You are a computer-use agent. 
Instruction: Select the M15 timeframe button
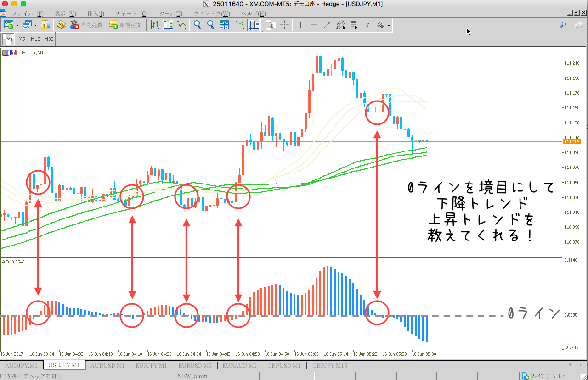[35, 39]
